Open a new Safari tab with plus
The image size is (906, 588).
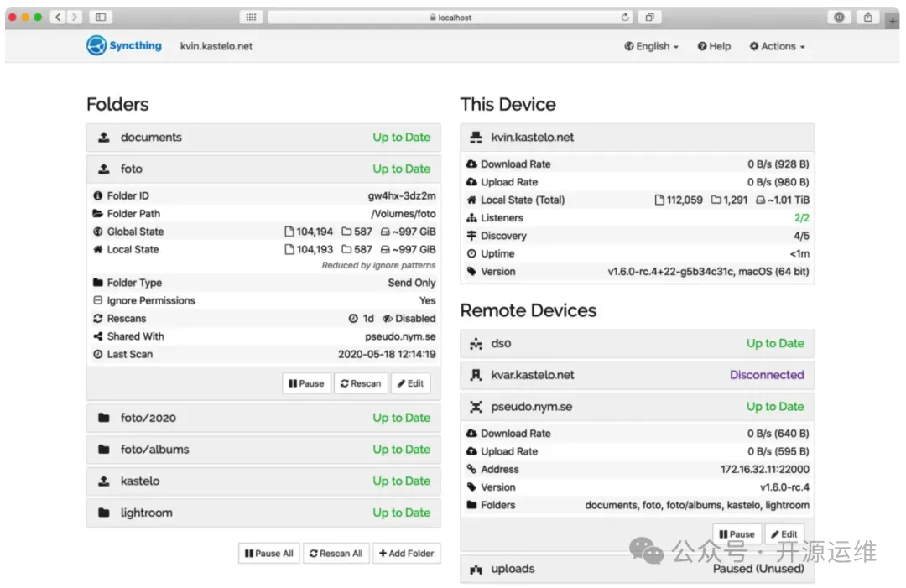[893, 21]
